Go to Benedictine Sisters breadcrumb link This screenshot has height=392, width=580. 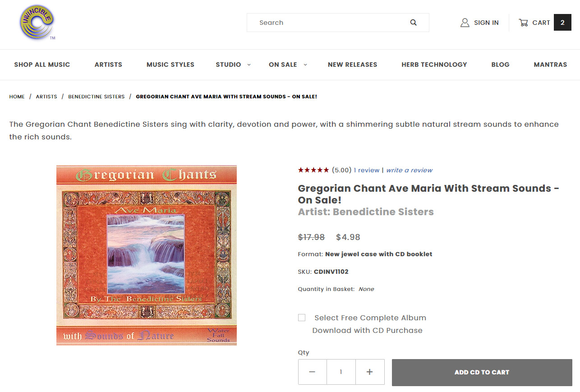pyautogui.click(x=97, y=97)
